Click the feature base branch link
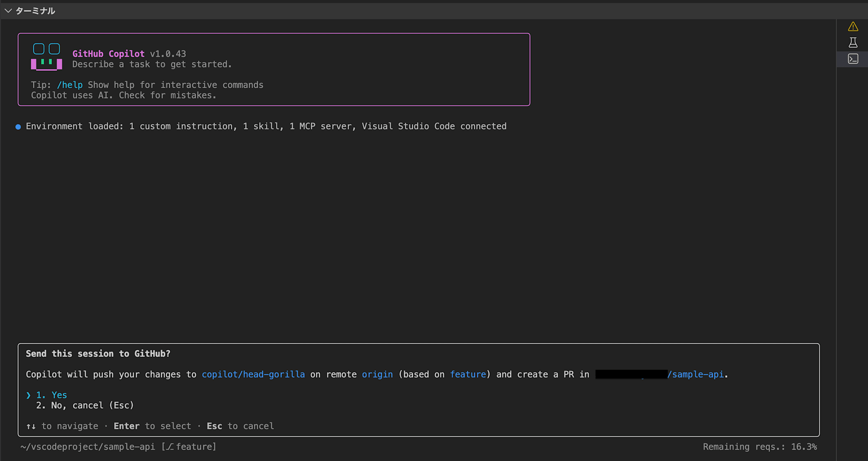The image size is (868, 461). point(468,374)
